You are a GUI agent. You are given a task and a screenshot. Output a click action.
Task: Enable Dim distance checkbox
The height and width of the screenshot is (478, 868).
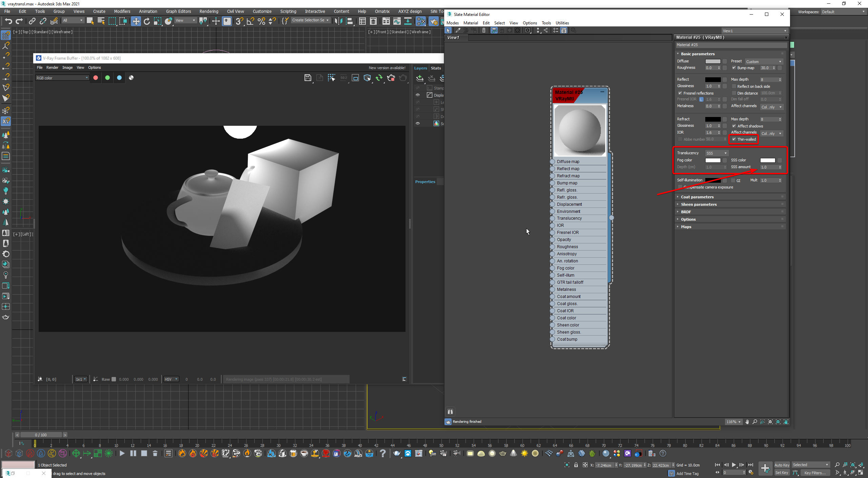(x=734, y=93)
